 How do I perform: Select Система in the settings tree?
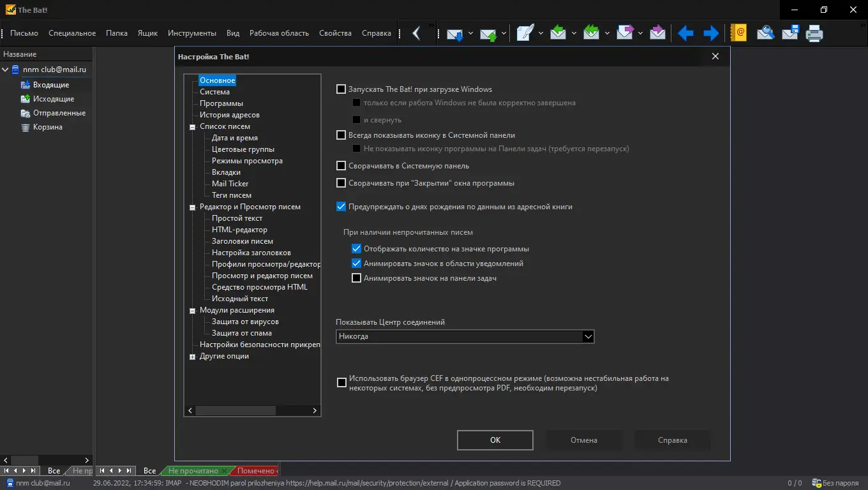coord(214,92)
